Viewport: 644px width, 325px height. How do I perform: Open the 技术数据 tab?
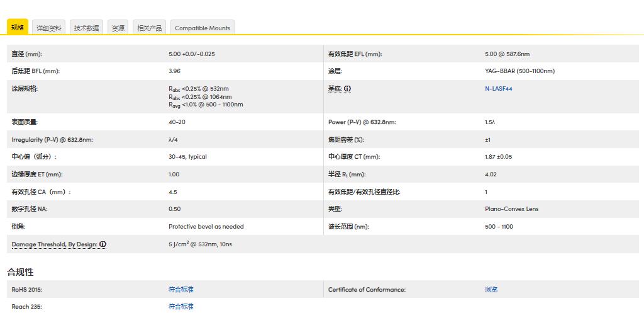pyautogui.click(x=86, y=28)
